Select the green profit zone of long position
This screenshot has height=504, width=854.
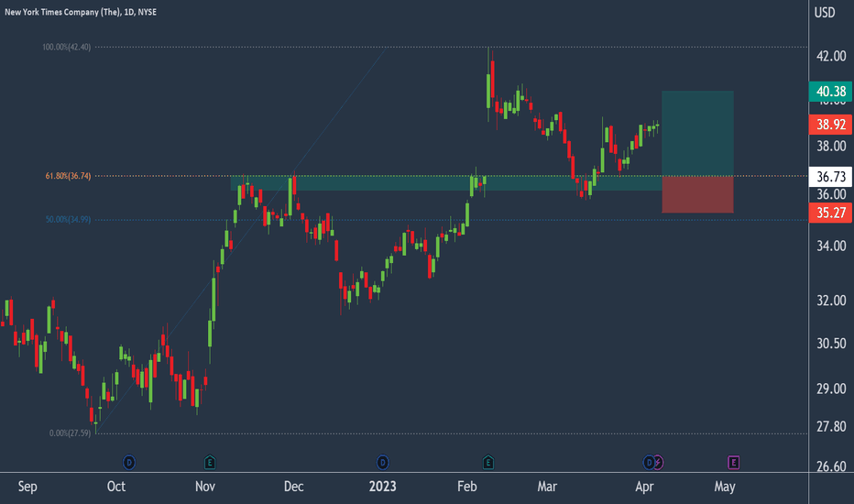(x=697, y=134)
